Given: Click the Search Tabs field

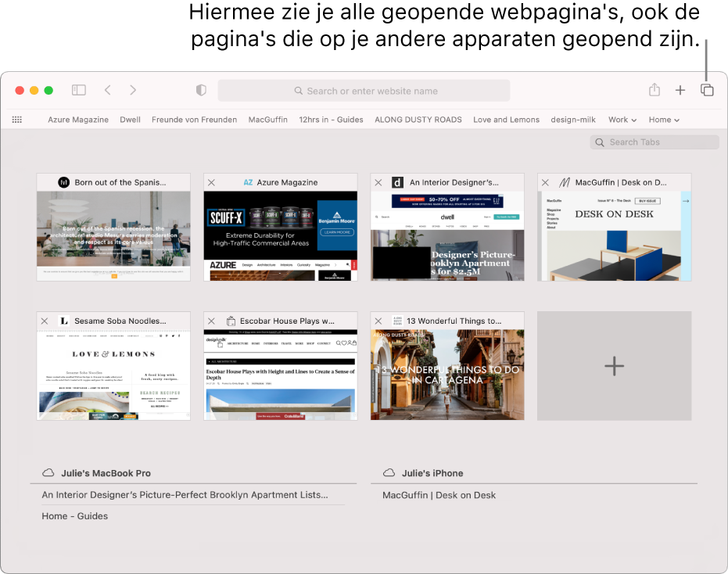Looking at the screenshot, I should 654,142.
